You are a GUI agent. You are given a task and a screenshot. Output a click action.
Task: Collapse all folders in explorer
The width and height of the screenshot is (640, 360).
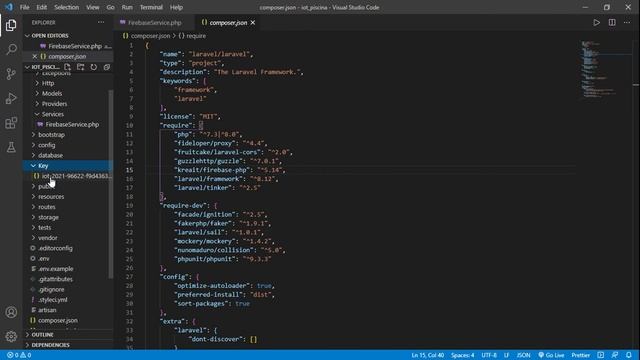[107, 67]
